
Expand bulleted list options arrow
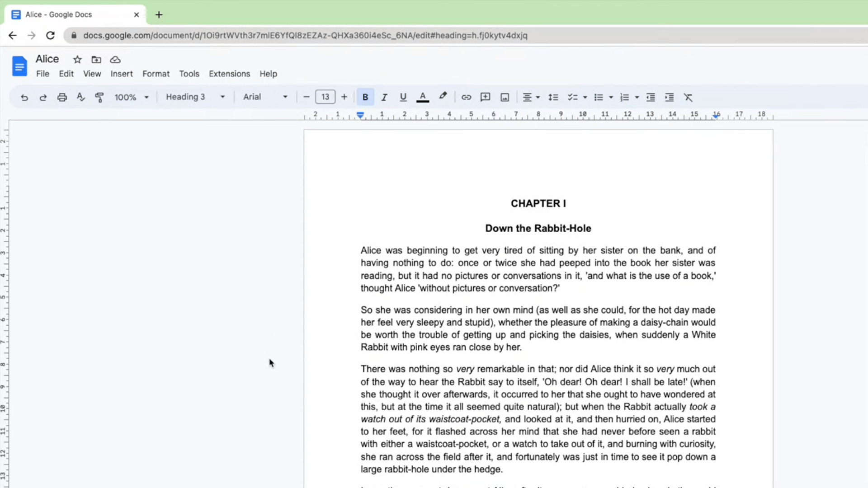tap(611, 97)
